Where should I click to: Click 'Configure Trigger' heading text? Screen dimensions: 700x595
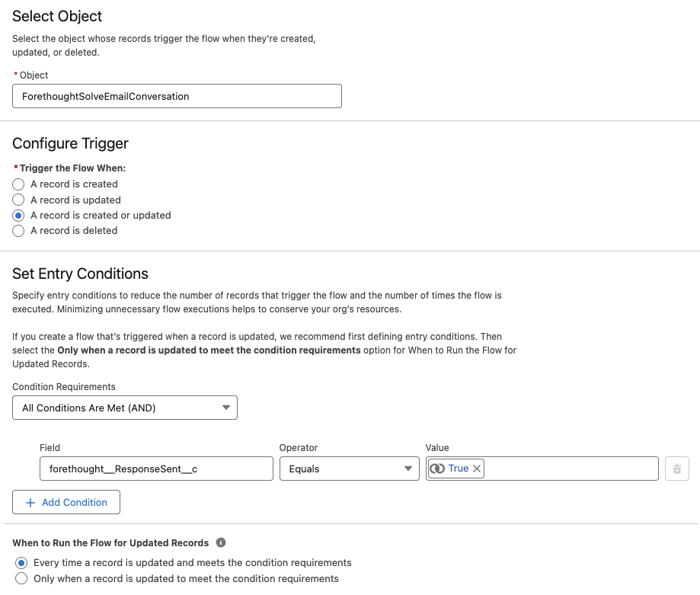[x=71, y=144]
